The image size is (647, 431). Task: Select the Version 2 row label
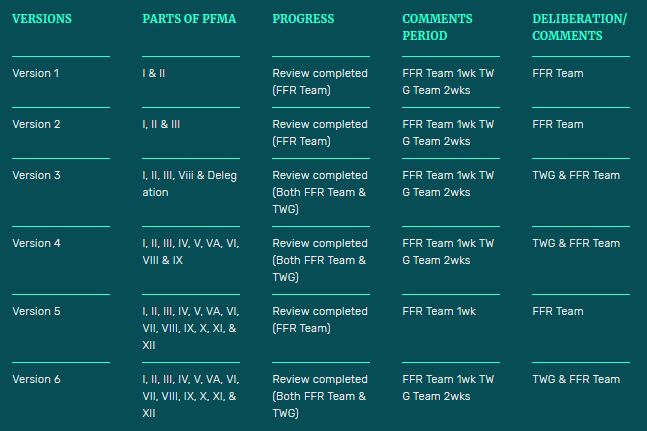click(x=37, y=124)
